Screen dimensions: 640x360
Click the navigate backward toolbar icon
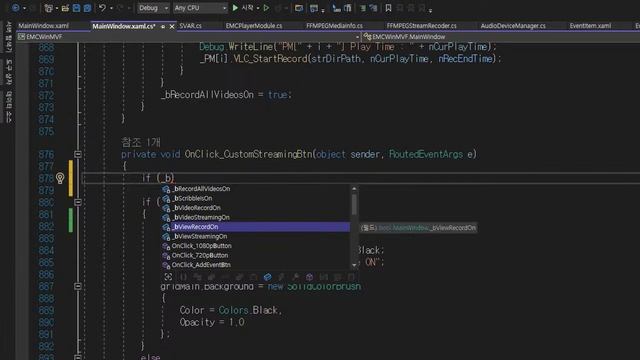pyautogui.click(x=16, y=8)
